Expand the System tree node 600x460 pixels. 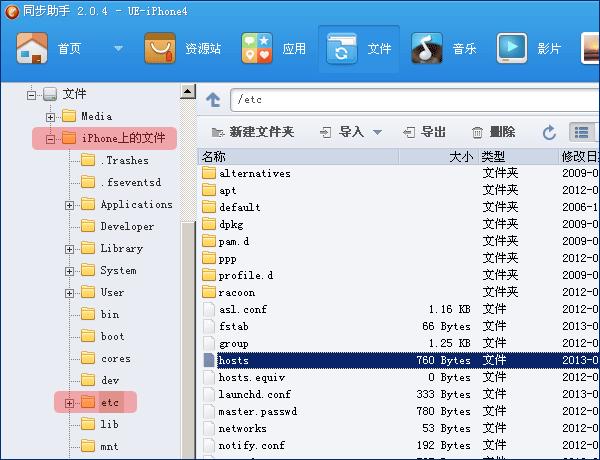click(x=69, y=271)
